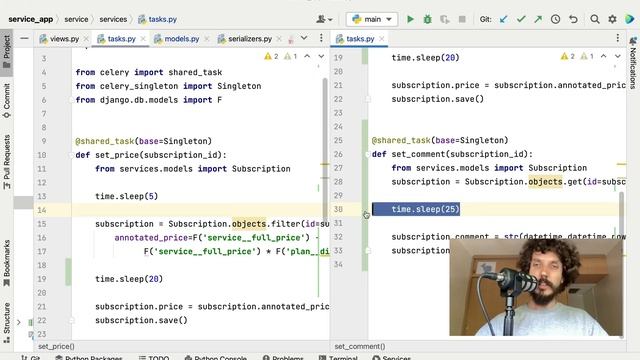Click tasks.py breadcrumb file

(158, 19)
